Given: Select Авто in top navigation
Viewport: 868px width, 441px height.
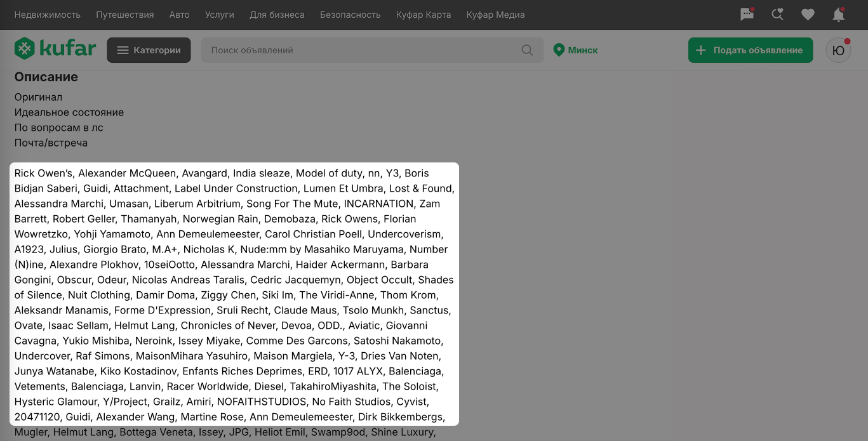Looking at the screenshot, I should pyautogui.click(x=179, y=15).
